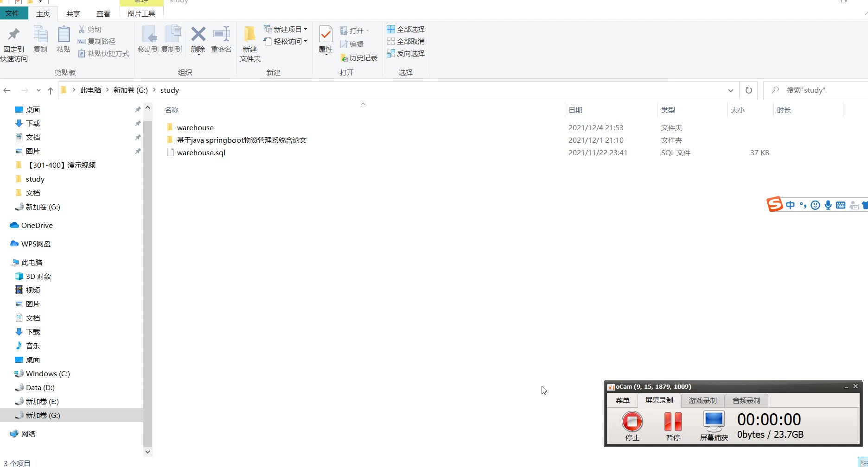Open OneDrive in navigation pane
The image size is (868, 467).
tap(37, 225)
